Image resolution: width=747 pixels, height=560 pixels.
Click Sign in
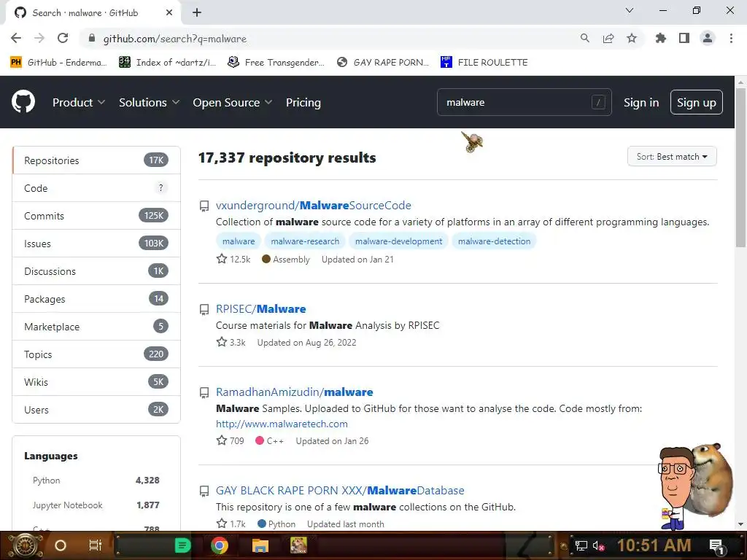[x=640, y=102]
